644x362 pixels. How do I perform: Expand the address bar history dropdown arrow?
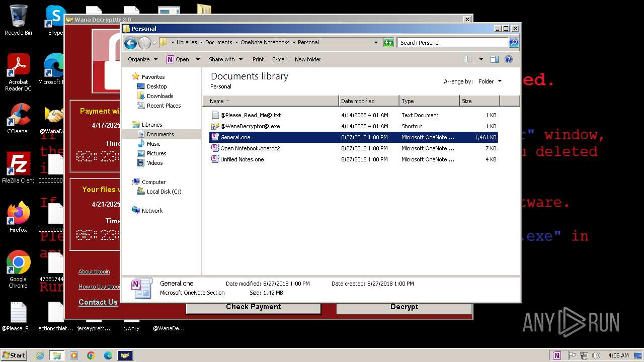[376, 43]
